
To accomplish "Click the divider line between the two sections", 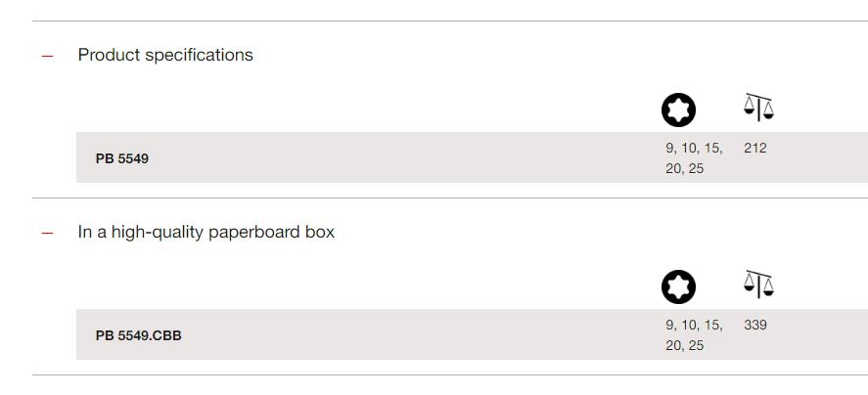I will 450,197.
